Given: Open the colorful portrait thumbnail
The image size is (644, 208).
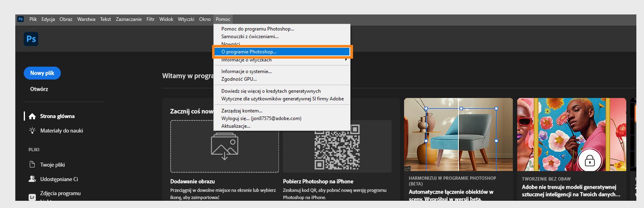Looking at the screenshot, I should click(572, 135).
